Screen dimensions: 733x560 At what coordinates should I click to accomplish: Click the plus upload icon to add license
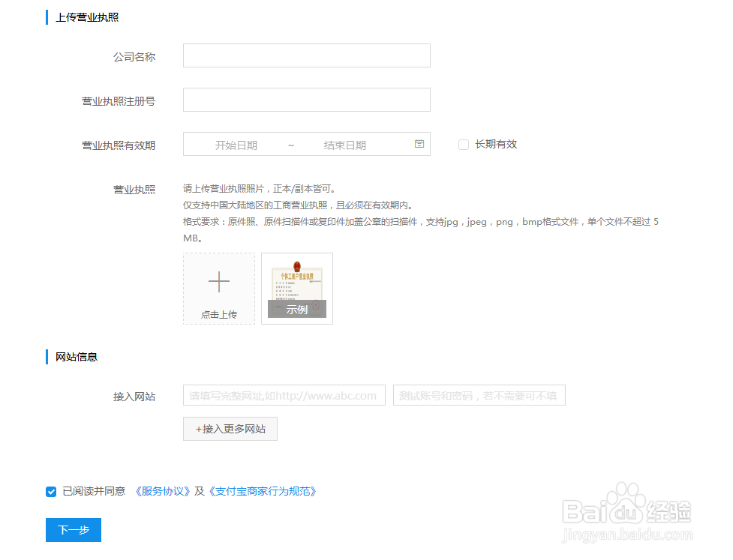pos(218,281)
